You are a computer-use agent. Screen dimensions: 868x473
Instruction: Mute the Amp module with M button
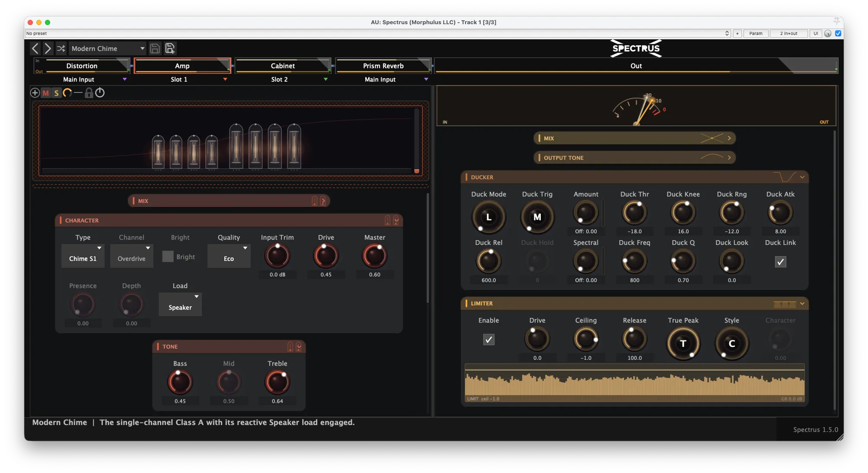46,93
